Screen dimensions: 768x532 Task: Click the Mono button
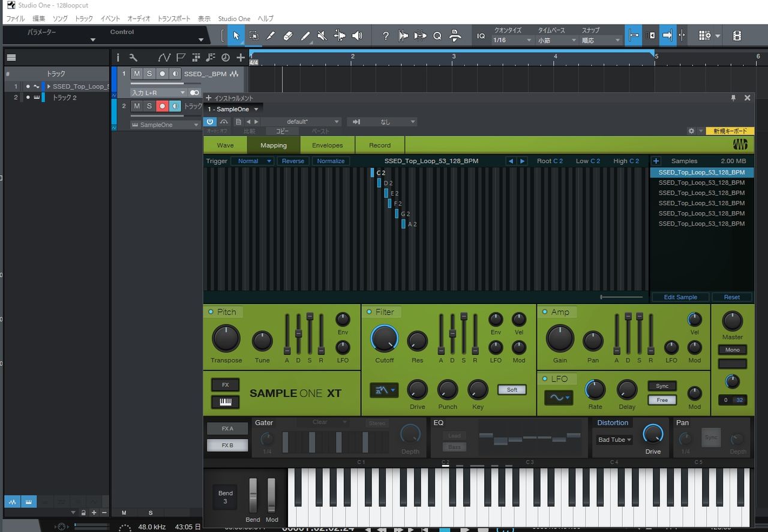[733, 350]
